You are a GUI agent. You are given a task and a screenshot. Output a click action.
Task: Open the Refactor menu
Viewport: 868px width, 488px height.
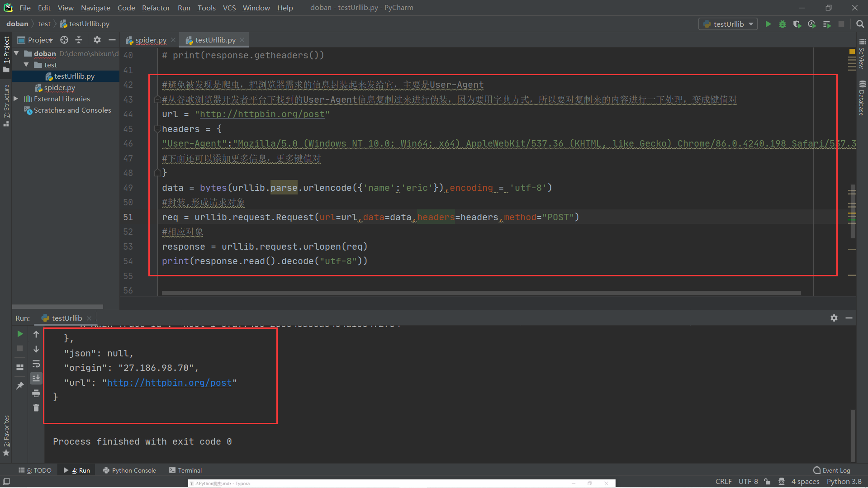156,8
